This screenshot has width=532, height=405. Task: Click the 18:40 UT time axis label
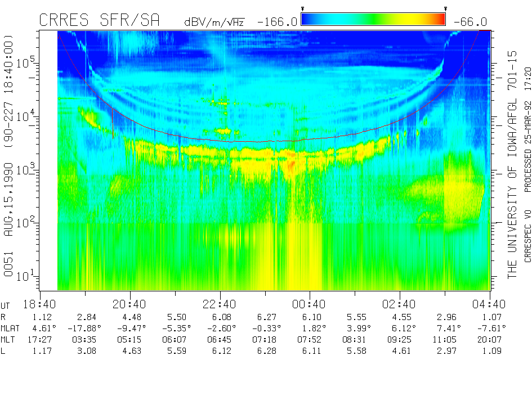tap(40, 304)
